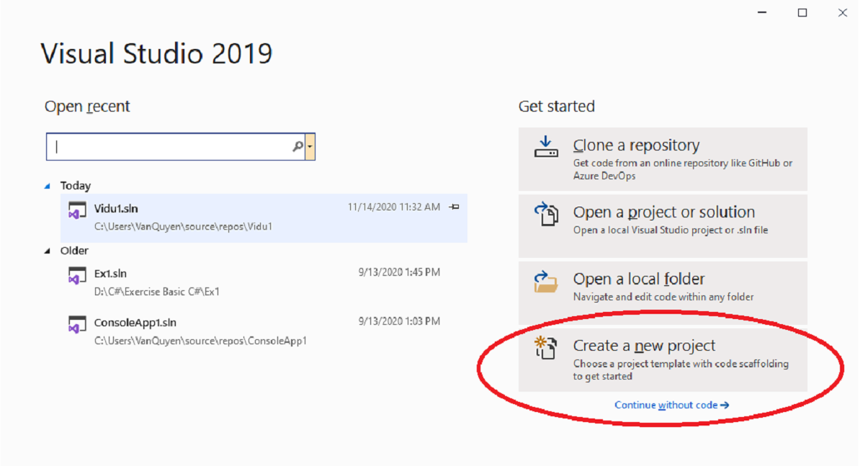Screen dimensions: 868x466
Task: Click the Open a project or solution icon
Action: 545,214
